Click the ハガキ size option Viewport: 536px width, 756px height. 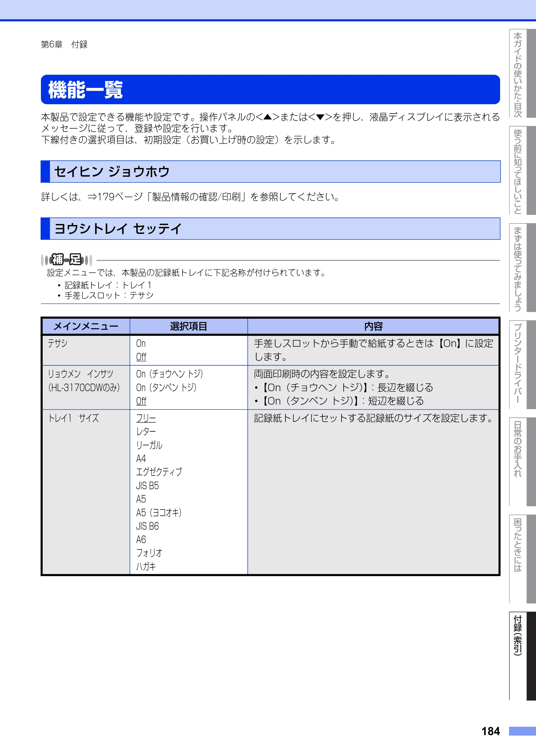pos(146,567)
